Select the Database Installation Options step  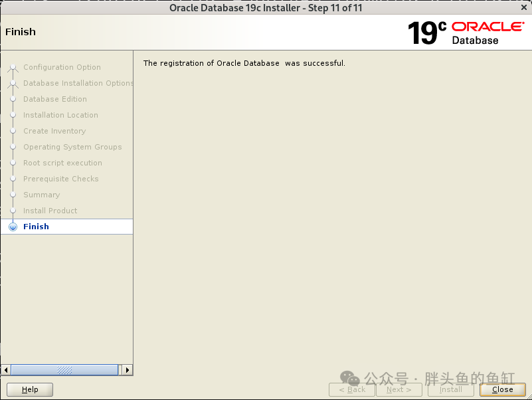click(78, 83)
